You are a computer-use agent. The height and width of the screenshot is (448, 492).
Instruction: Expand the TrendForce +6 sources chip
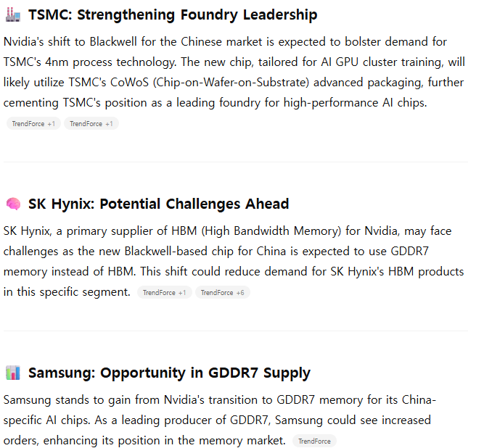[x=223, y=292]
